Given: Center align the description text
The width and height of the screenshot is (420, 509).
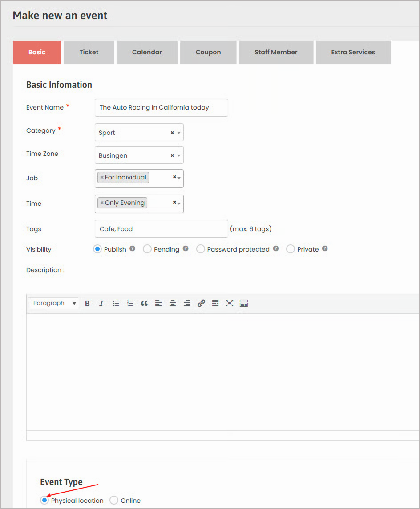Looking at the screenshot, I should [x=173, y=303].
